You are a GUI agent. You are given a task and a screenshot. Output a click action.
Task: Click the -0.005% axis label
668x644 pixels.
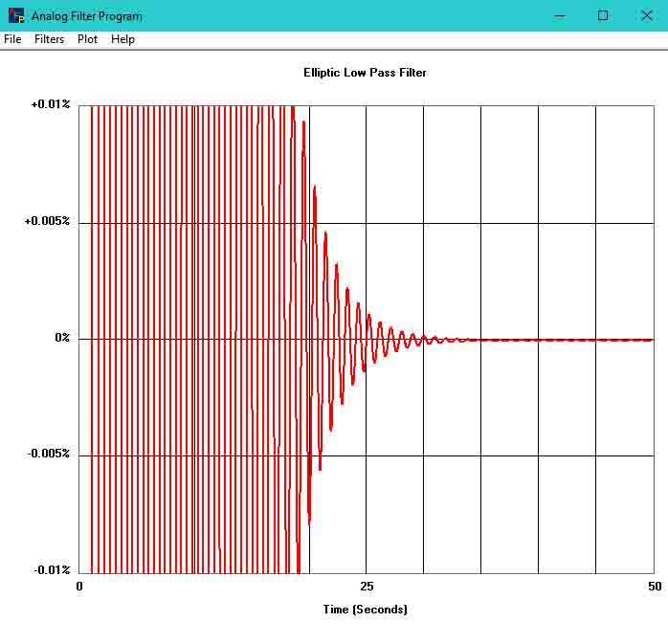click(49, 454)
